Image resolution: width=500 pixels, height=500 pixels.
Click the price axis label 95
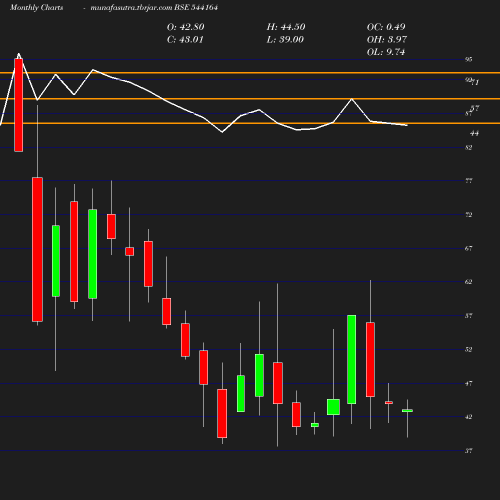tap(469, 59)
